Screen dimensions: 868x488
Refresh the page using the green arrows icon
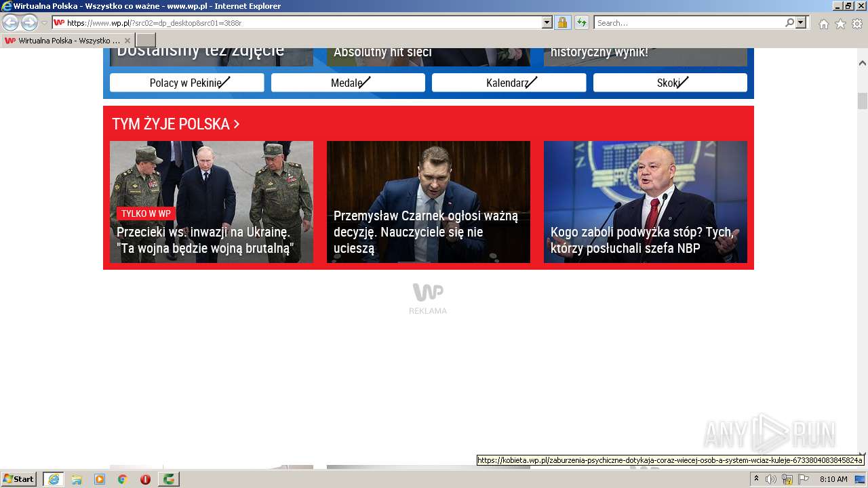[x=581, y=23]
